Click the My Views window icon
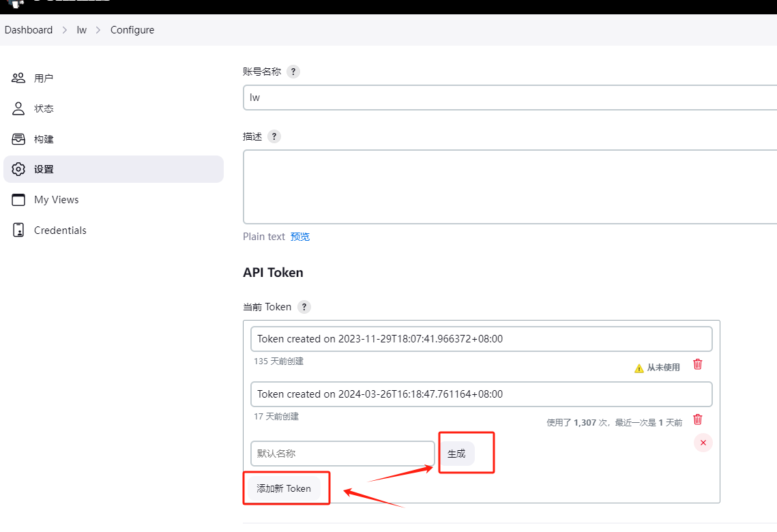The image size is (777, 532). tap(18, 200)
